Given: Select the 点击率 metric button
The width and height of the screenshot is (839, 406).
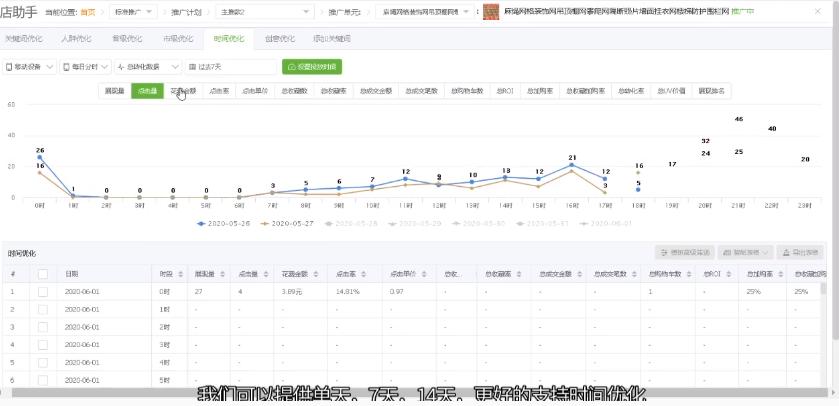Looking at the screenshot, I should click(219, 91).
